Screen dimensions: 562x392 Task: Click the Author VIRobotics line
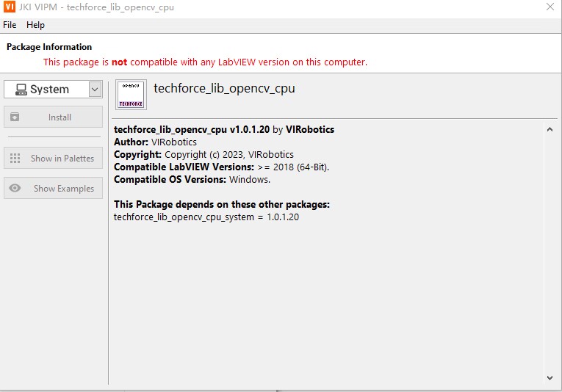pyautogui.click(x=156, y=142)
